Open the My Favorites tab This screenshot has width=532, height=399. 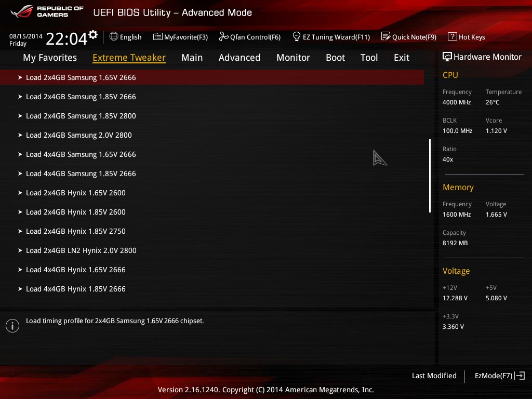click(x=50, y=58)
